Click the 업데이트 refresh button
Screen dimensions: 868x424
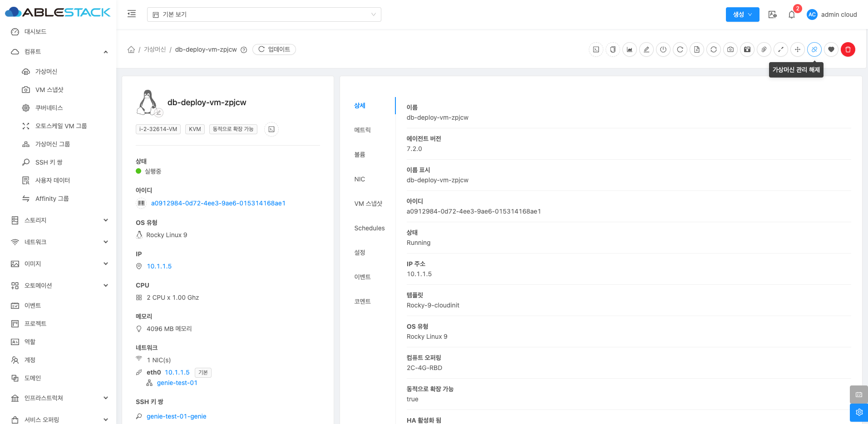pos(274,49)
